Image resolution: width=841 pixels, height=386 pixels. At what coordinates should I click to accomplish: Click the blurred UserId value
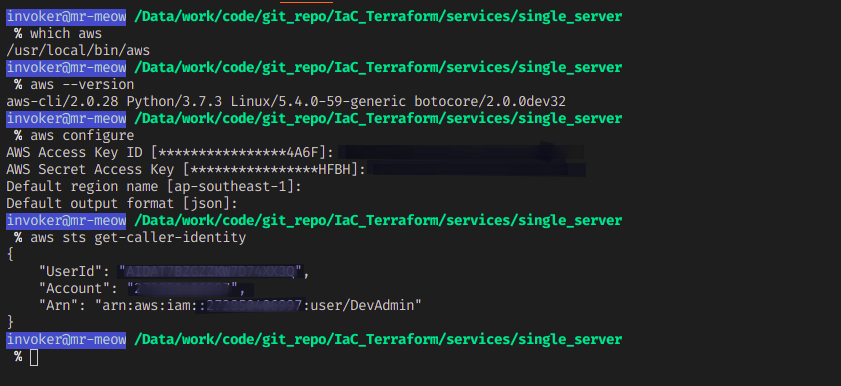click(x=210, y=272)
